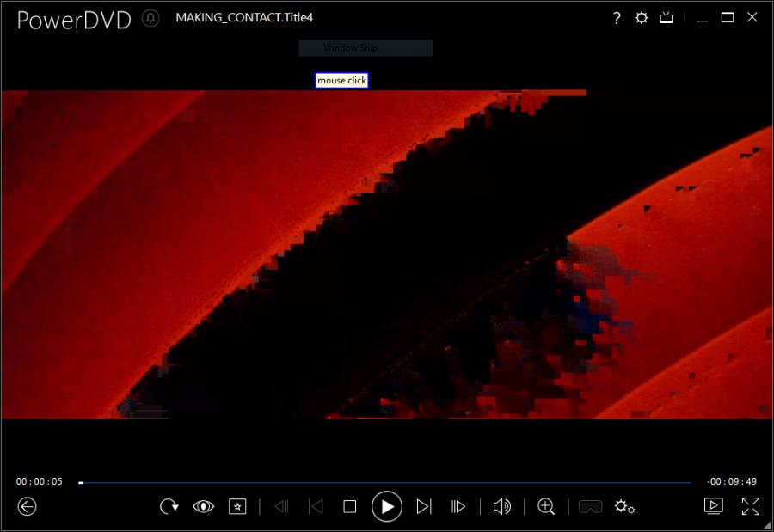The height and width of the screenshot is (532, 774).
Task: Jump to the previous chapter
Action: 316,506
